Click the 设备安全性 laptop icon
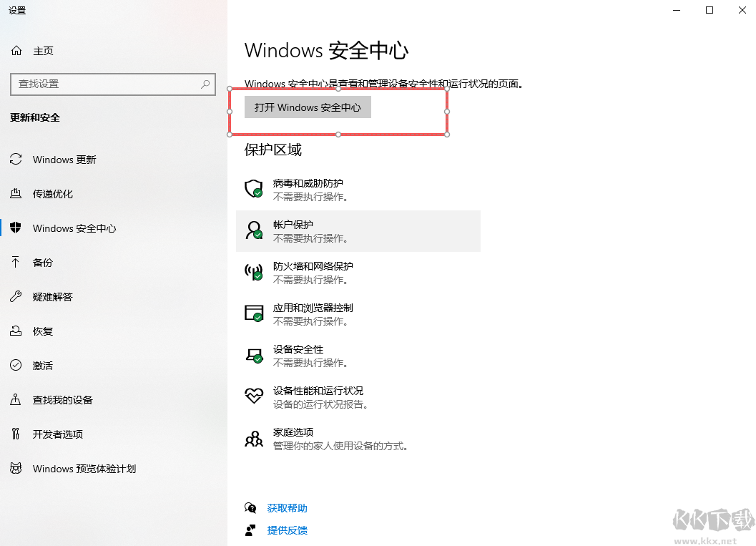The width and height of the screenshot is (756, 546). tap(254, 355)
